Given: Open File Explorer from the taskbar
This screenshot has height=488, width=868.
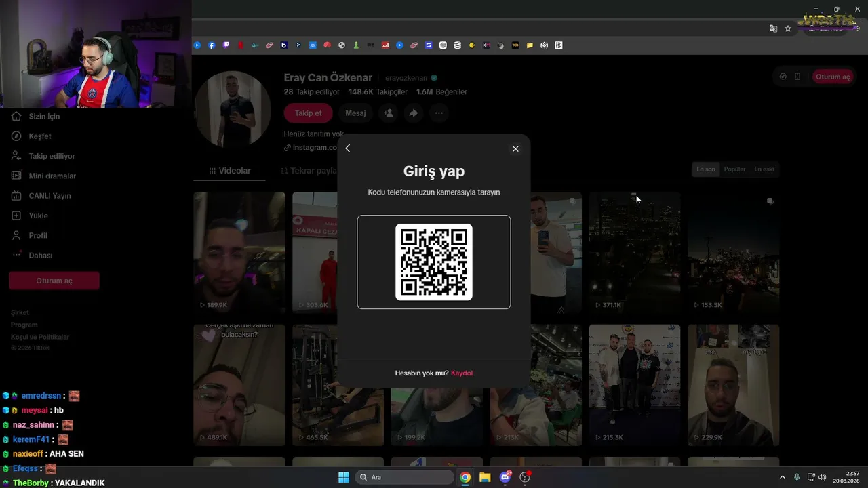Looking at the screenshot, I should click(x=485, y=477).
